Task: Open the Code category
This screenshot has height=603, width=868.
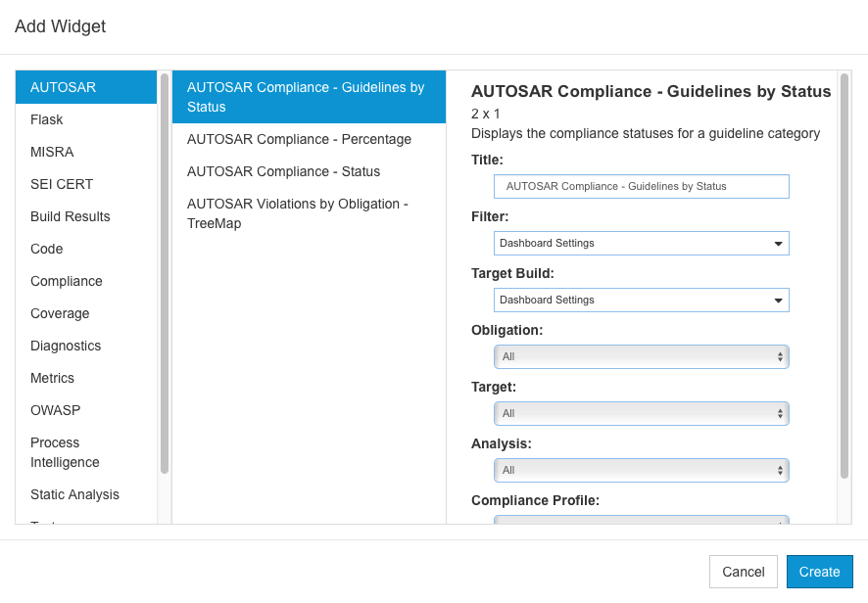Action: (86, 249)
